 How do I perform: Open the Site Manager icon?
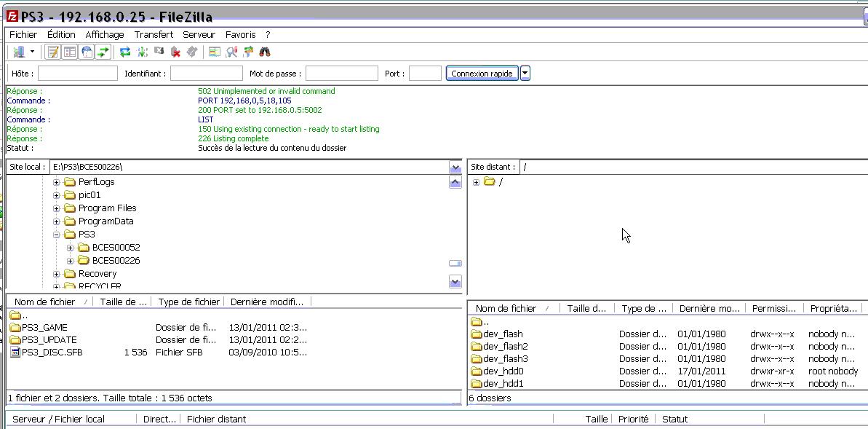[x=19, y=52]
